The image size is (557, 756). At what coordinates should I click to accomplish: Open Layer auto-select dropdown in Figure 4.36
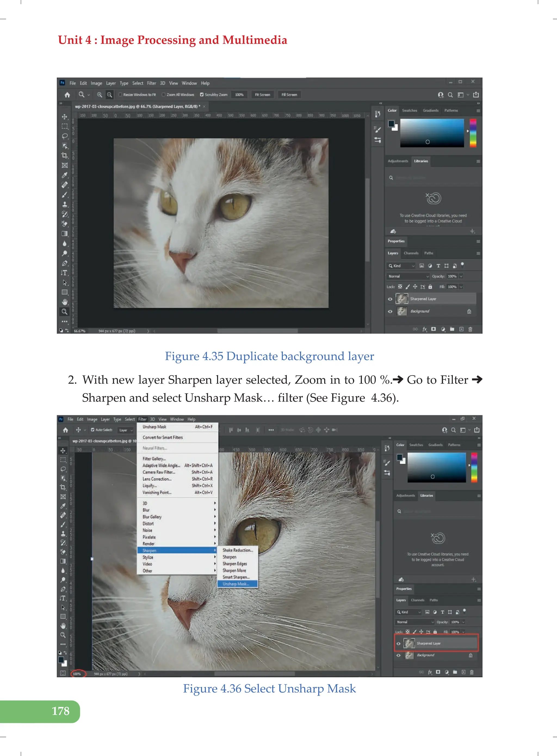point(126,430)
